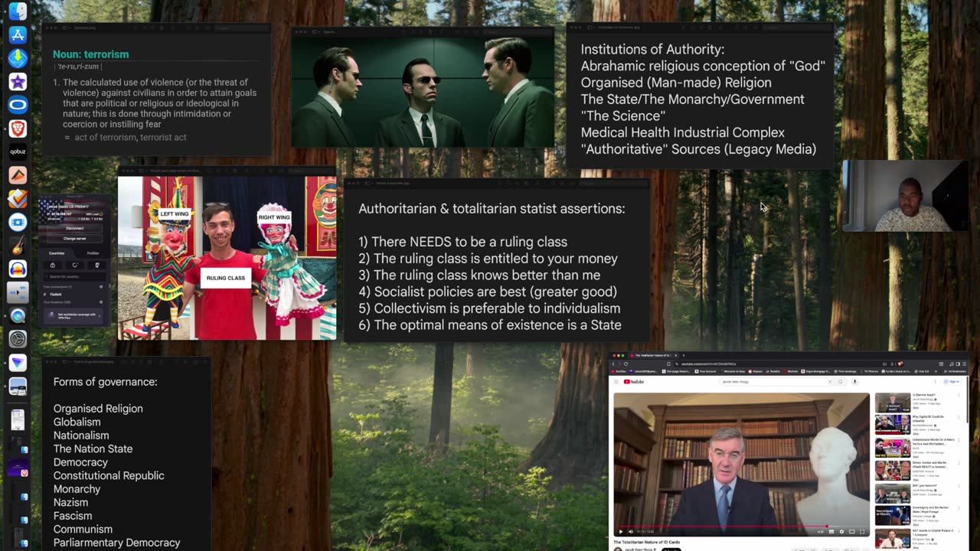Click 'Parliarmentary Democracy' list entry
The image size is (980, 551).
coord(116,543)
